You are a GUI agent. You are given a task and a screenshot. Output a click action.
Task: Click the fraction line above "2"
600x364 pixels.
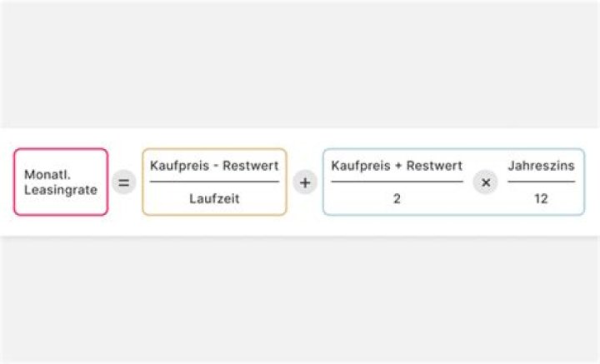397,182
